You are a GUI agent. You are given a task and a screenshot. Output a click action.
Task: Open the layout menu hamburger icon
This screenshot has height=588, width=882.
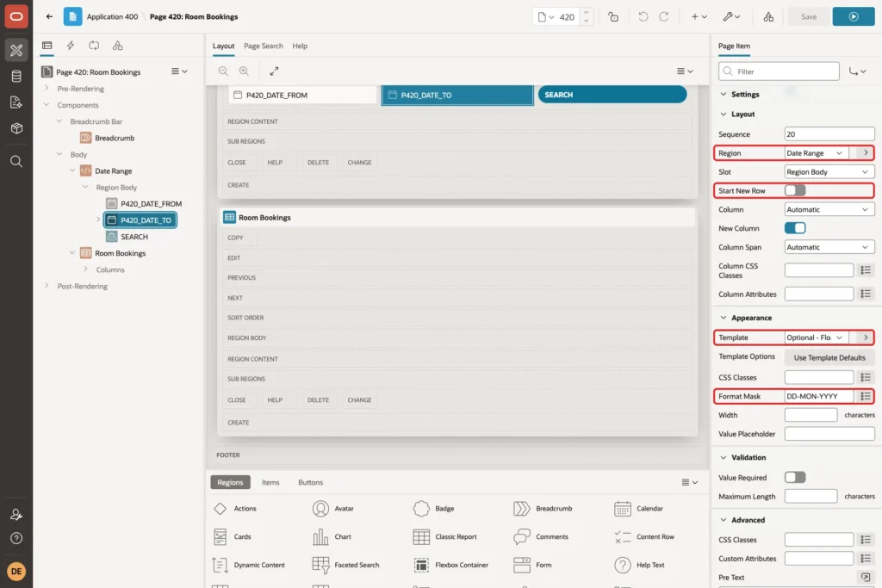pos(685,71)
